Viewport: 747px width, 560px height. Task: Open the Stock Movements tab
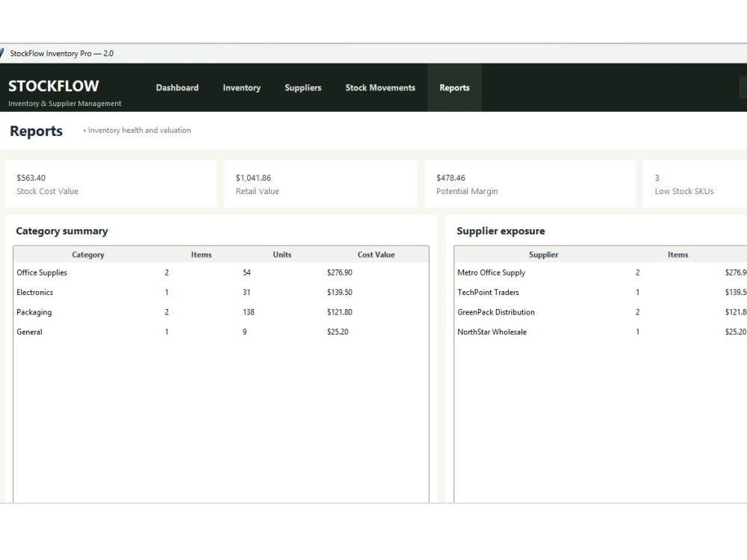tap(380, 87)
